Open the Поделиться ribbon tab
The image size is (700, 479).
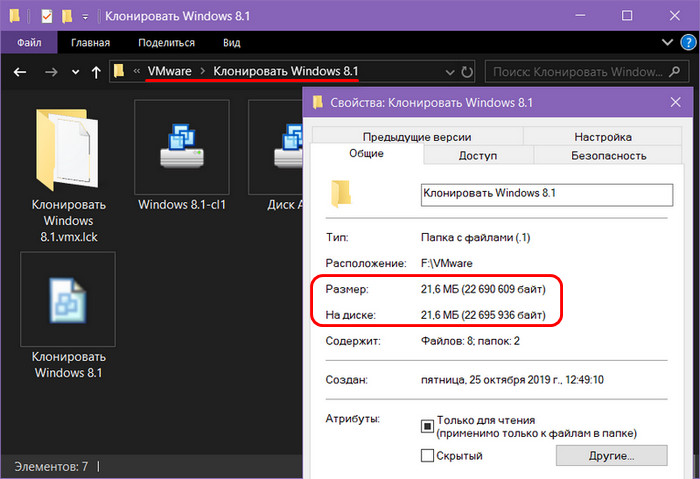167,43
